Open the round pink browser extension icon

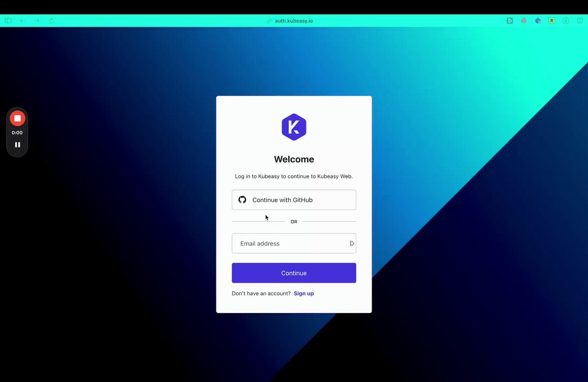524,21
